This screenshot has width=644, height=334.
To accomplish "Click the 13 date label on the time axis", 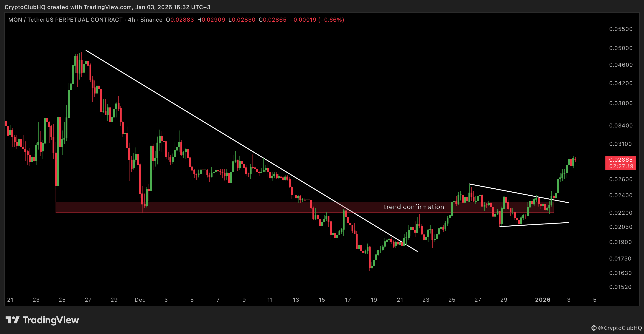I will click(x=296, y=300).
